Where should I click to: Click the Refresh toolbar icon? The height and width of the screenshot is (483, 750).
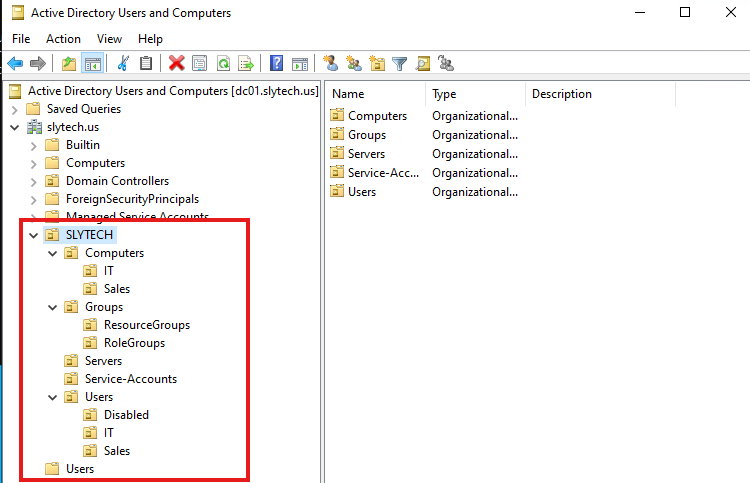[223, 64]
